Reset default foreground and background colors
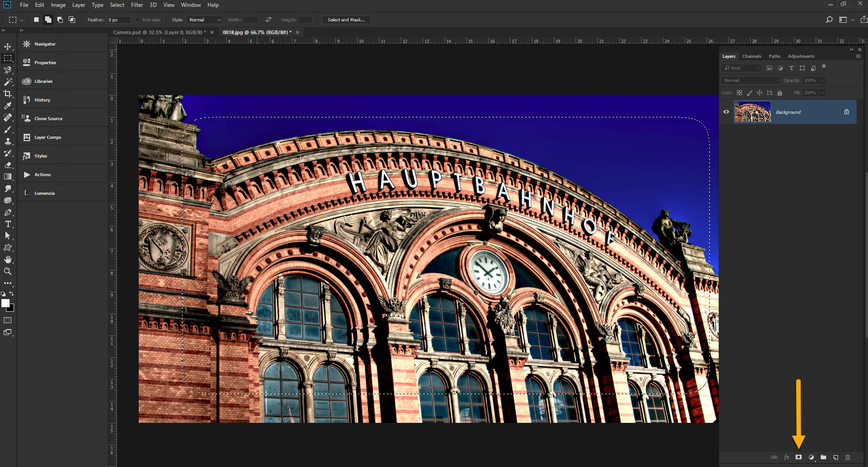868x467 pixels. (3, 294)
